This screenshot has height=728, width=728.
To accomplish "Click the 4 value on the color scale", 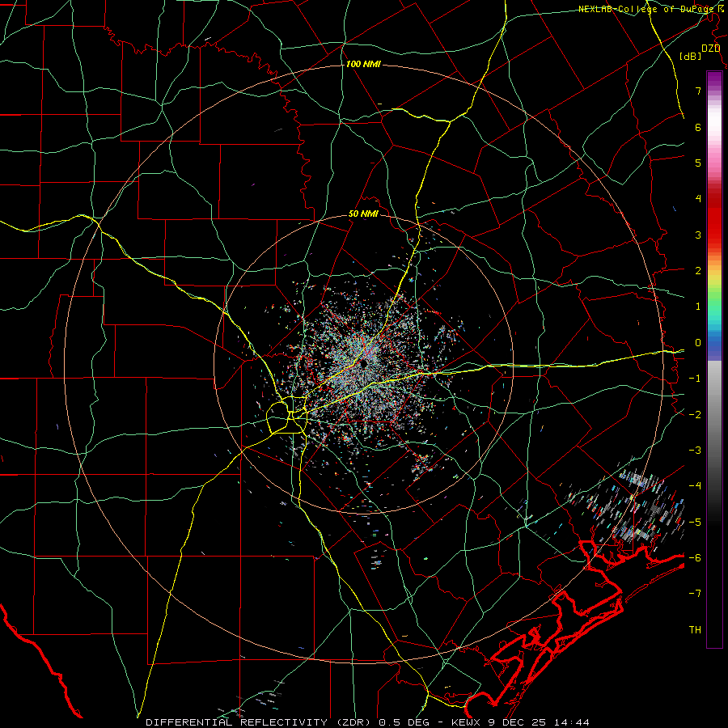I will pos(698,199).
